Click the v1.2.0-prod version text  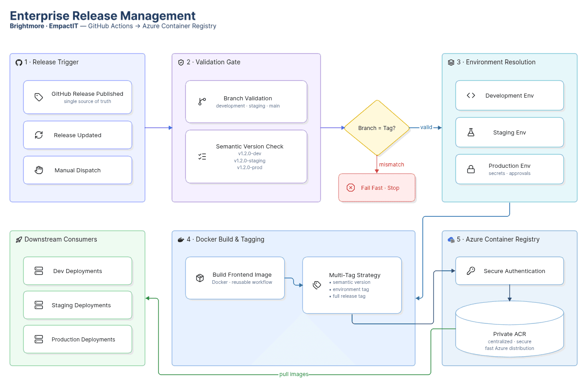[250, 168]
